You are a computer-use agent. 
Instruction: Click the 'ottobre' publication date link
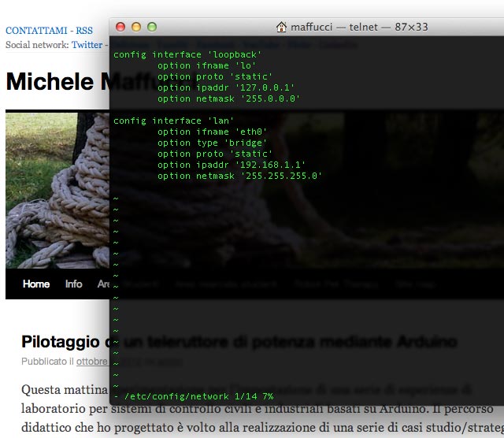coord(91,362)
